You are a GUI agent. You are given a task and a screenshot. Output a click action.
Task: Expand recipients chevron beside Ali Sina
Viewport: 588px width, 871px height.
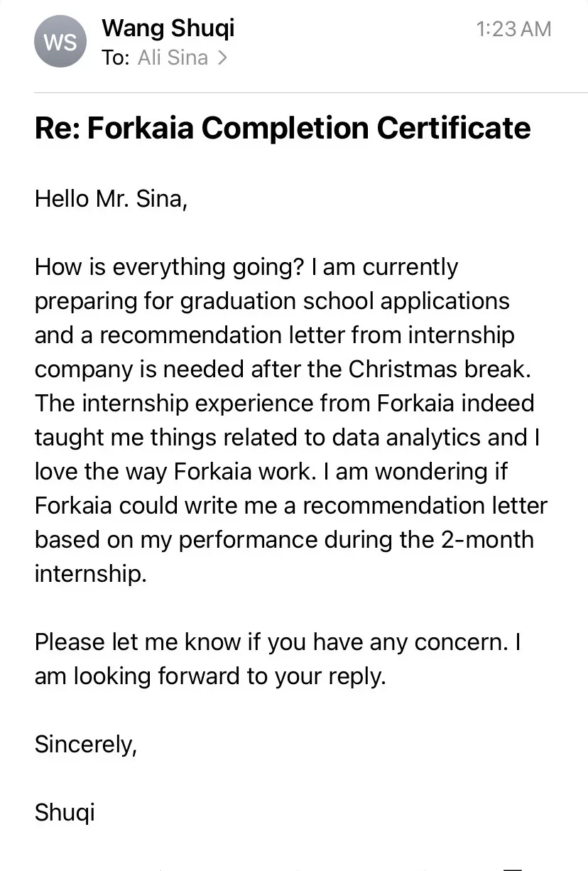tap(222, 58)
